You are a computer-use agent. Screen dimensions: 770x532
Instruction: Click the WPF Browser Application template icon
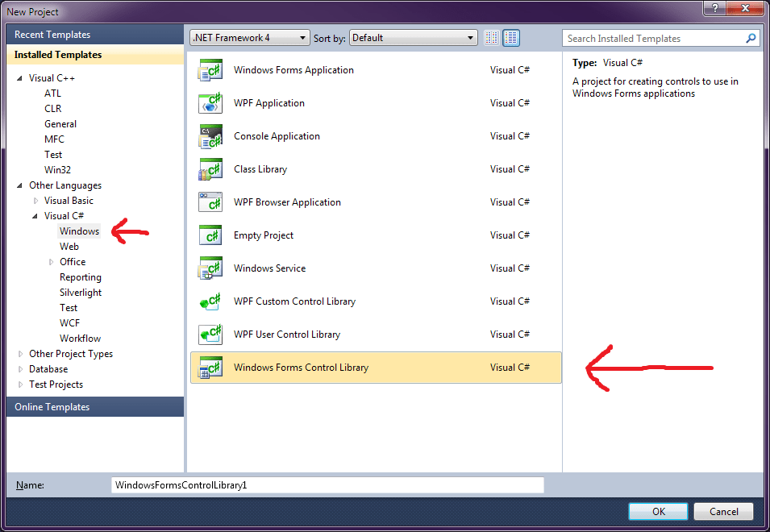coord(210,202)
